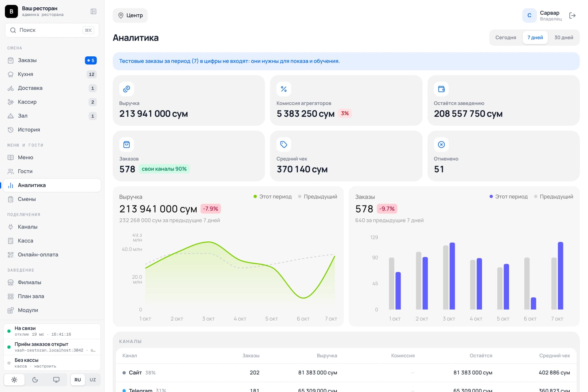Switch to light theme sun icon

tap(14, 380)
